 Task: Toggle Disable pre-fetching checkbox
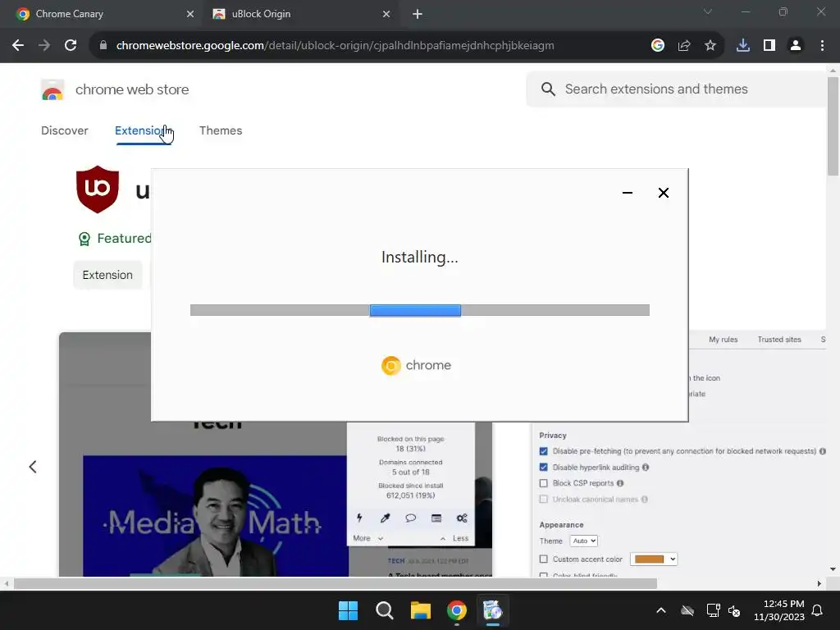coord(544,451)
